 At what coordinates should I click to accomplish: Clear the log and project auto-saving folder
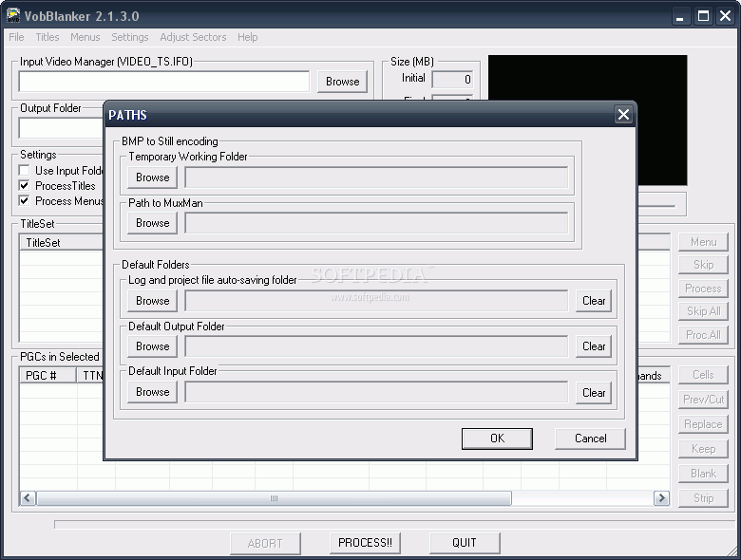click(594, 301)
